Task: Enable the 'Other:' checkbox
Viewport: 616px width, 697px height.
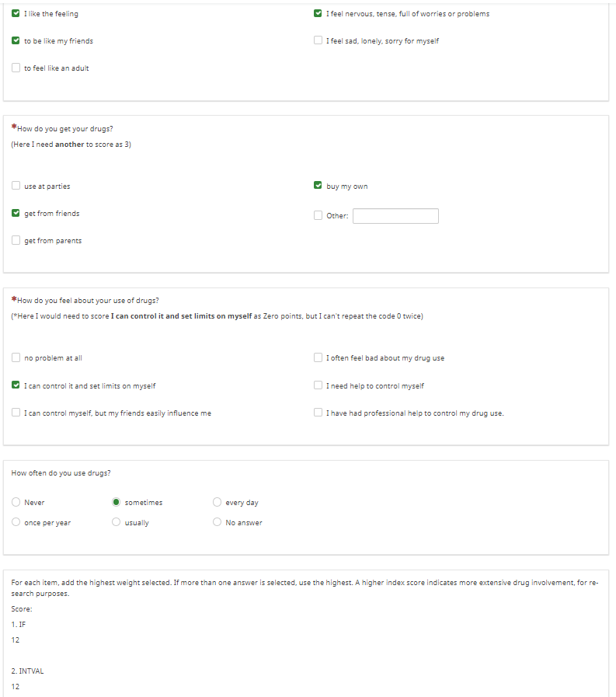Action: click(x=318, y=216)
